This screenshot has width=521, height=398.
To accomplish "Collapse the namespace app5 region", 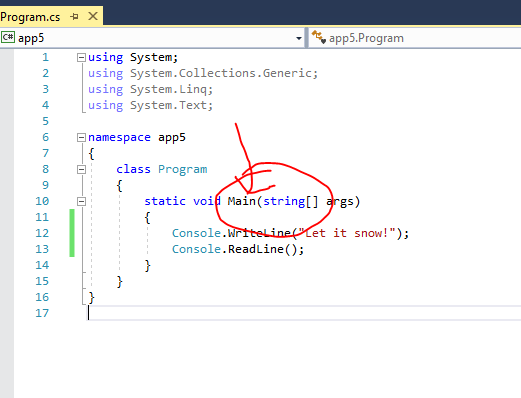I will [81, 137].
